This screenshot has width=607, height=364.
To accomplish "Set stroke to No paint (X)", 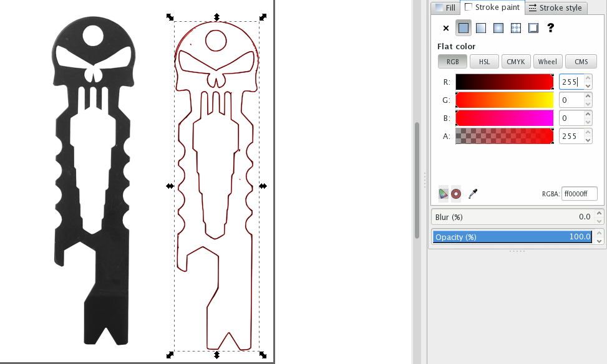I will tap(446, 28).
